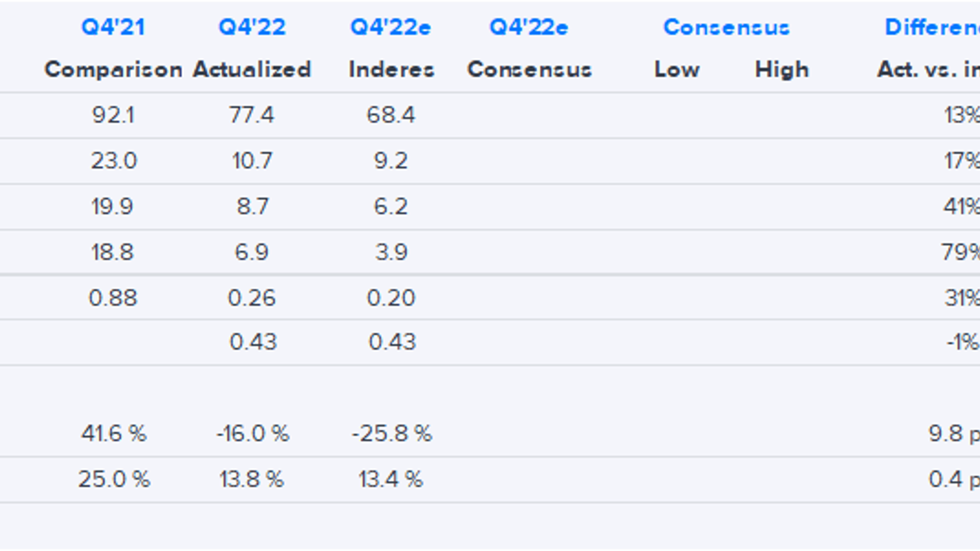Click the cell with value 0.88
This screenshot has height=551, width=980.
[x=113, y=298]
